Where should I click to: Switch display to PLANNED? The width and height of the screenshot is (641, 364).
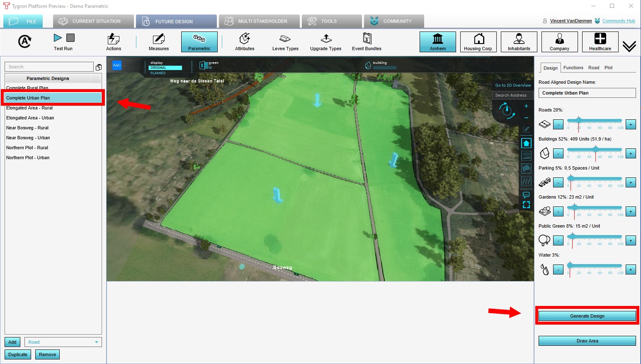158,73
